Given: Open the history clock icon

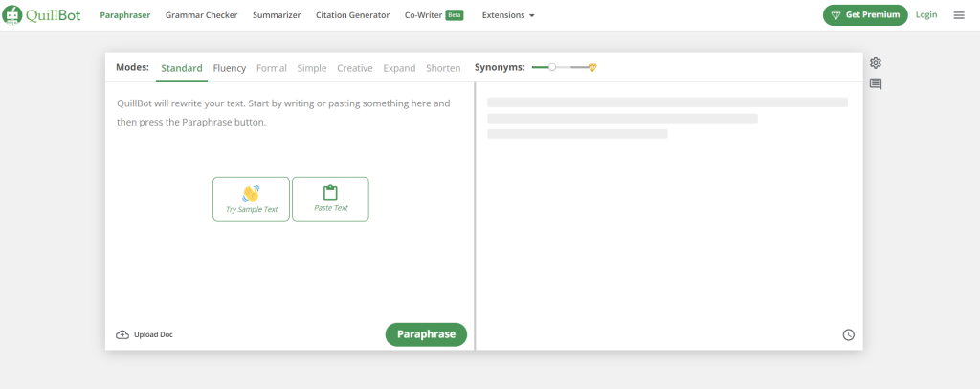Looking at the screenshot, I should tap(848, 334).
